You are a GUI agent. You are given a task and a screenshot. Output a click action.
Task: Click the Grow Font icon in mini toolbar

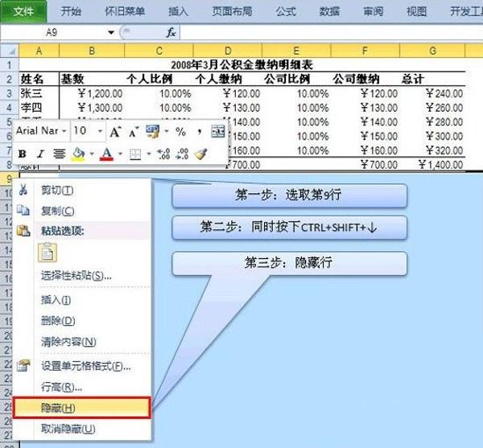pyautogui.click(x=115, y=132)
